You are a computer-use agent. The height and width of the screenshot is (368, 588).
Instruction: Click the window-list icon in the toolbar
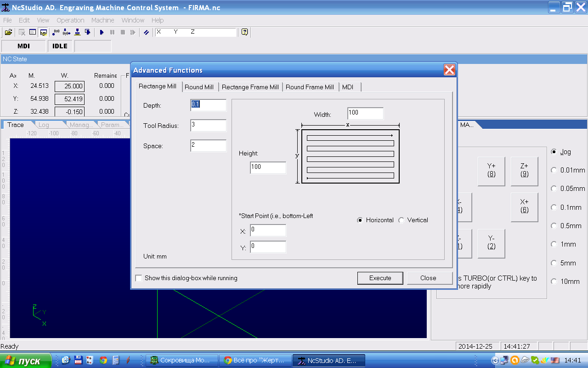(33, 32)
